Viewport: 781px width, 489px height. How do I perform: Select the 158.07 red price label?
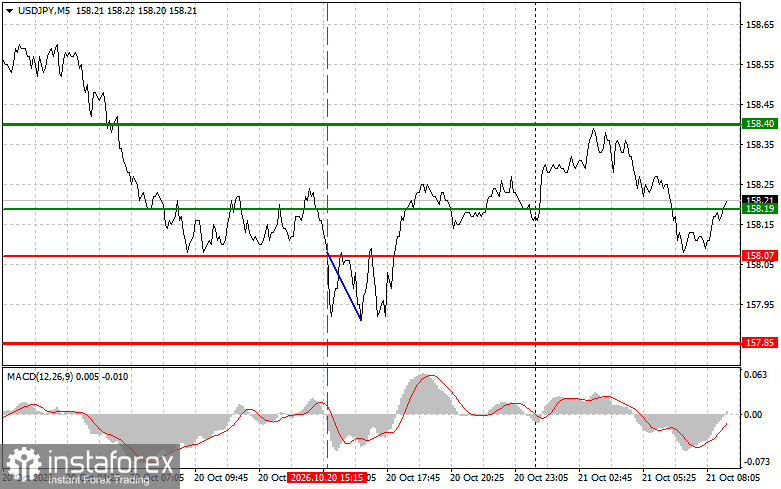point(760,255)
